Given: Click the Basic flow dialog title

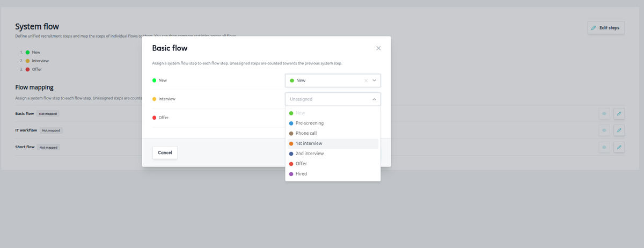Looking at the screenshot, I should (x=170, y=48).
